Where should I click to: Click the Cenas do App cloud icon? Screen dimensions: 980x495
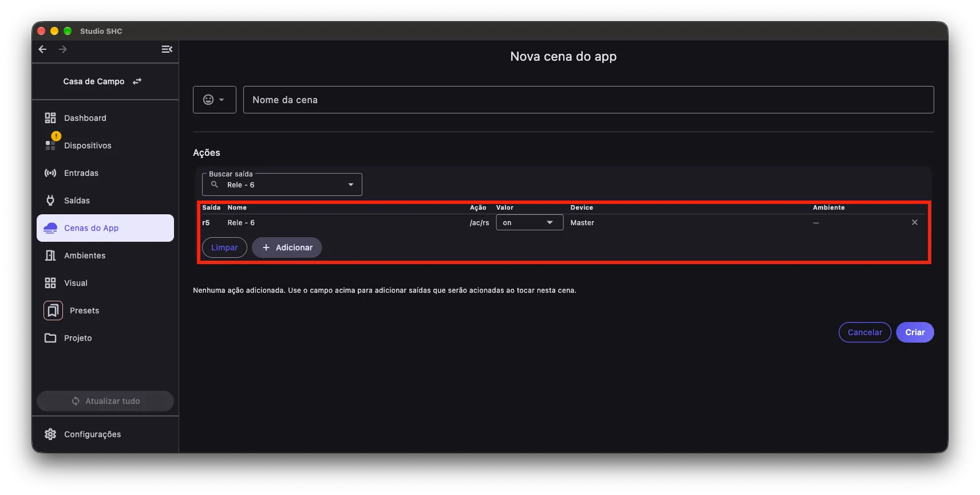50,228
